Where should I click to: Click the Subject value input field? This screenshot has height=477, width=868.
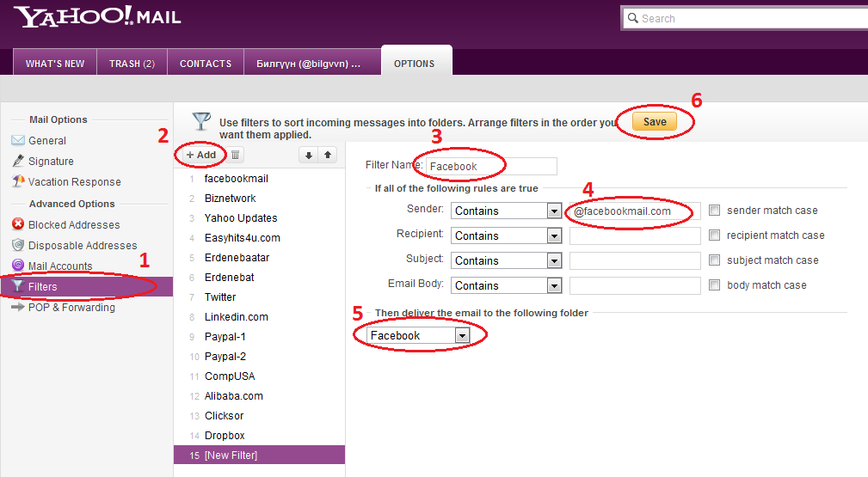tap(635, 260)
